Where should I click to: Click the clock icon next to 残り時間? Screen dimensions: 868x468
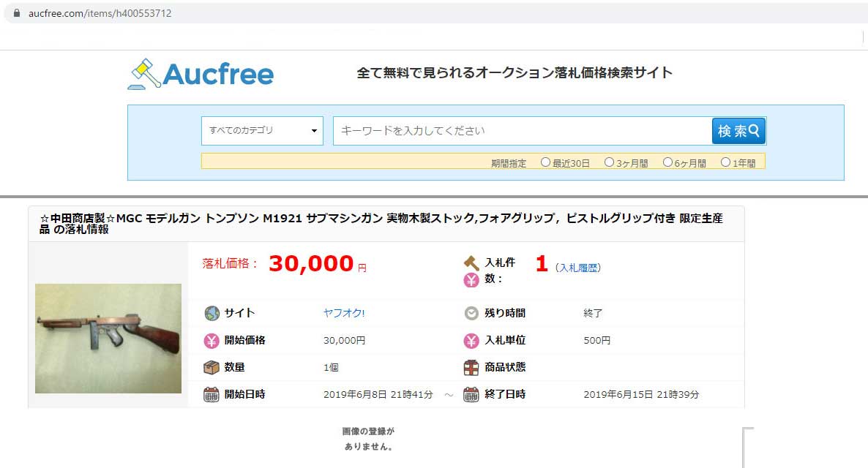(471, 313)
